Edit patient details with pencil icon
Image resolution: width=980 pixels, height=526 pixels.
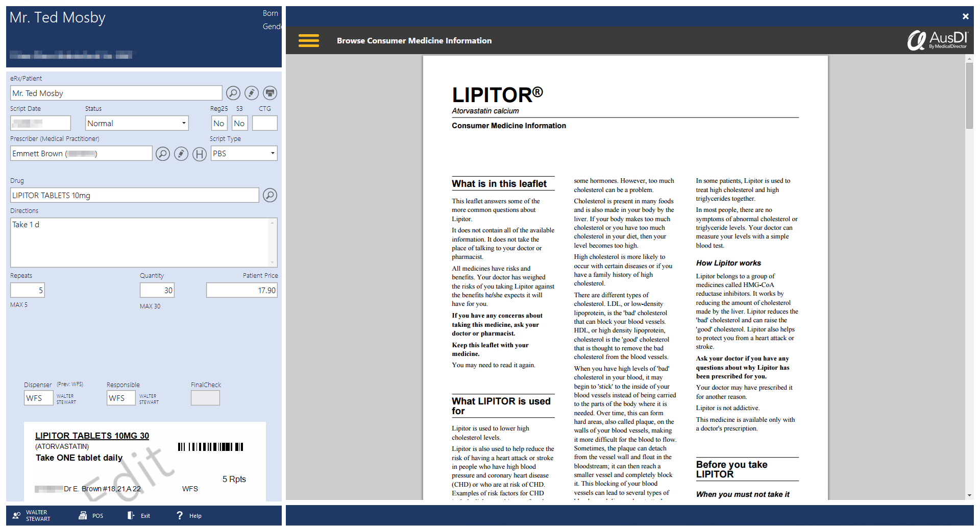pos(252,93)
